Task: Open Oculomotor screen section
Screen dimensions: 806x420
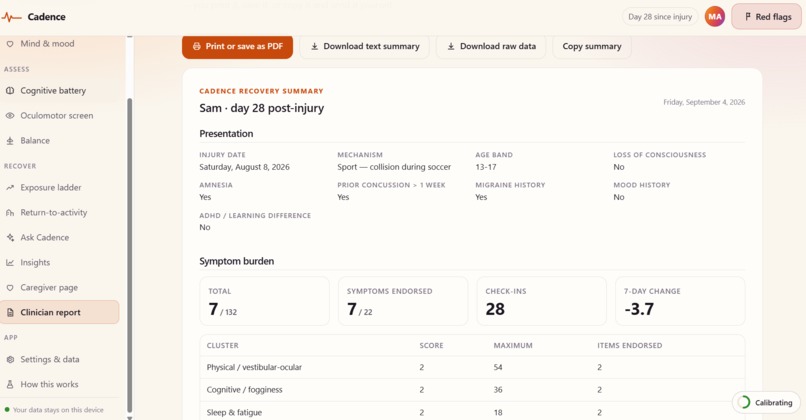Action: [x=60, y=116]
